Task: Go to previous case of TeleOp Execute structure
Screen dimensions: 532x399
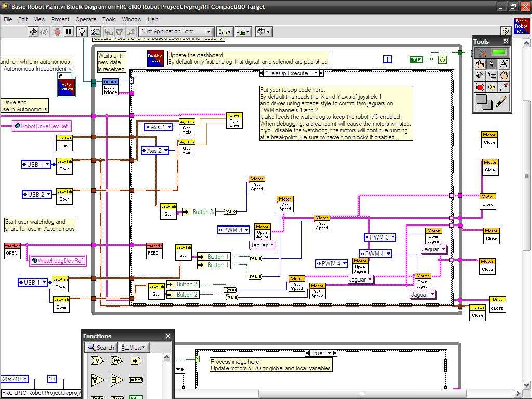Action: coord(261,73)
